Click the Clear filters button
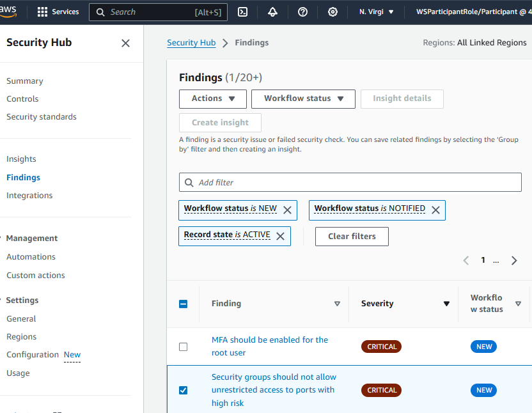 point(352,237)
